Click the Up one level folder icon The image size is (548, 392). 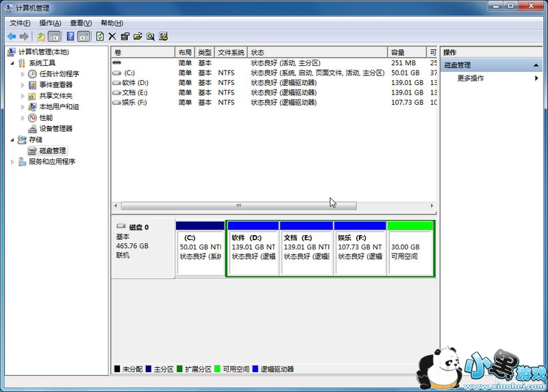[41, 36]
